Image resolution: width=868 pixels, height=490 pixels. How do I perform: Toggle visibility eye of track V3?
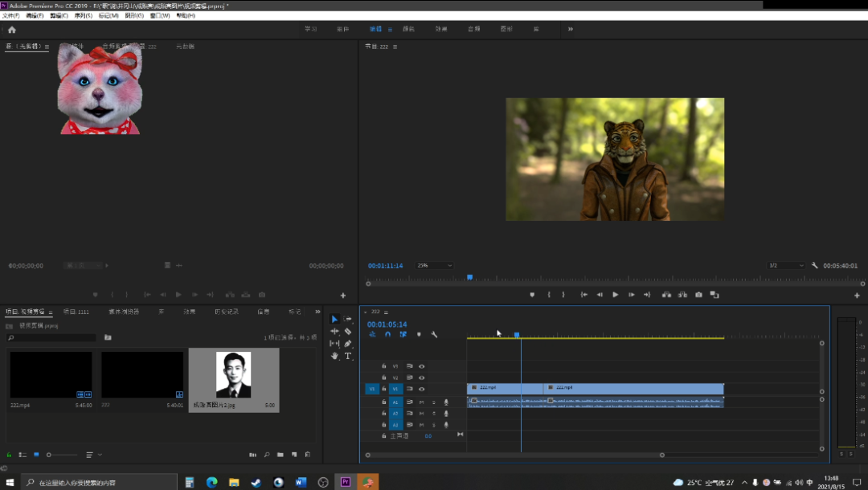pyautogui.click(x=421, y=366)
